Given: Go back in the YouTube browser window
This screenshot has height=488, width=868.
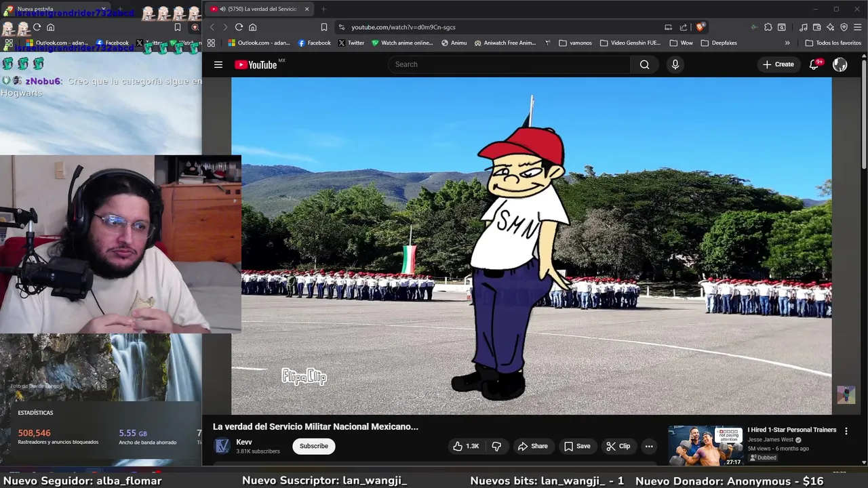Looking at the screenshot, I should click(x=212, y=27).
